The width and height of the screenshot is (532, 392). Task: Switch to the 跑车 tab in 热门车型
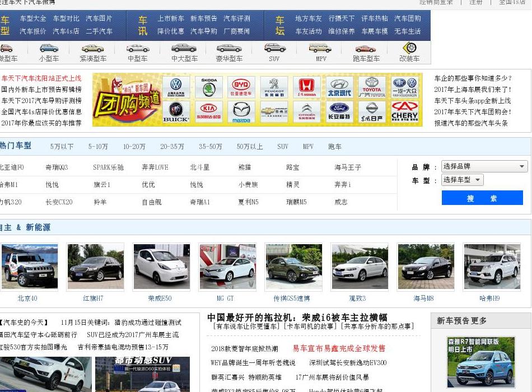pyautogui.click(x=334, y=147)
